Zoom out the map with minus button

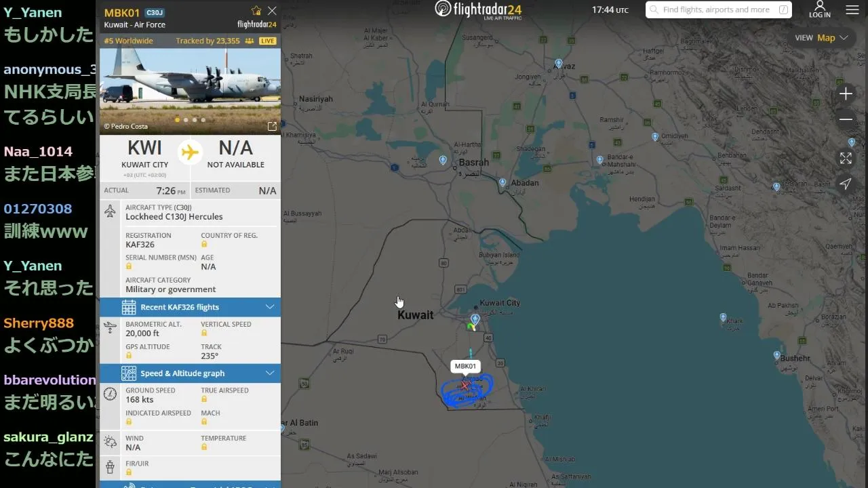[846, 119]
